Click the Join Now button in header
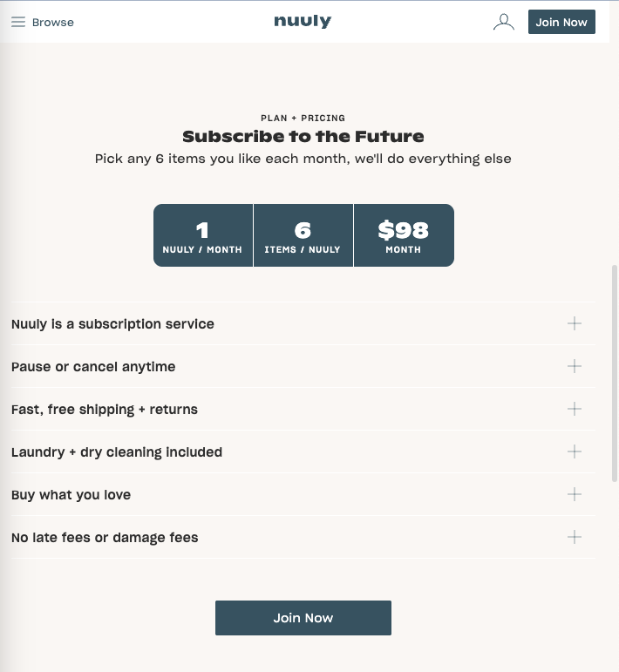The image size is (619, 672). point(561,22)
